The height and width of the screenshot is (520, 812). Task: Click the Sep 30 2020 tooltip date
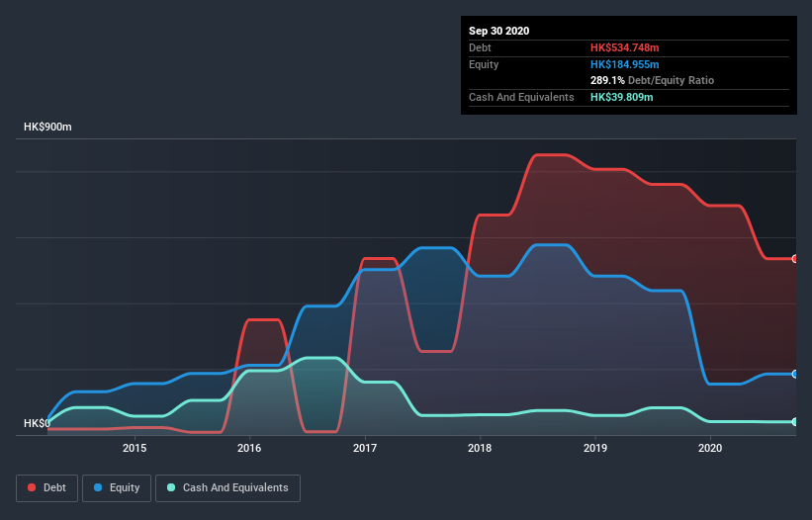click(x=498, y=31)
